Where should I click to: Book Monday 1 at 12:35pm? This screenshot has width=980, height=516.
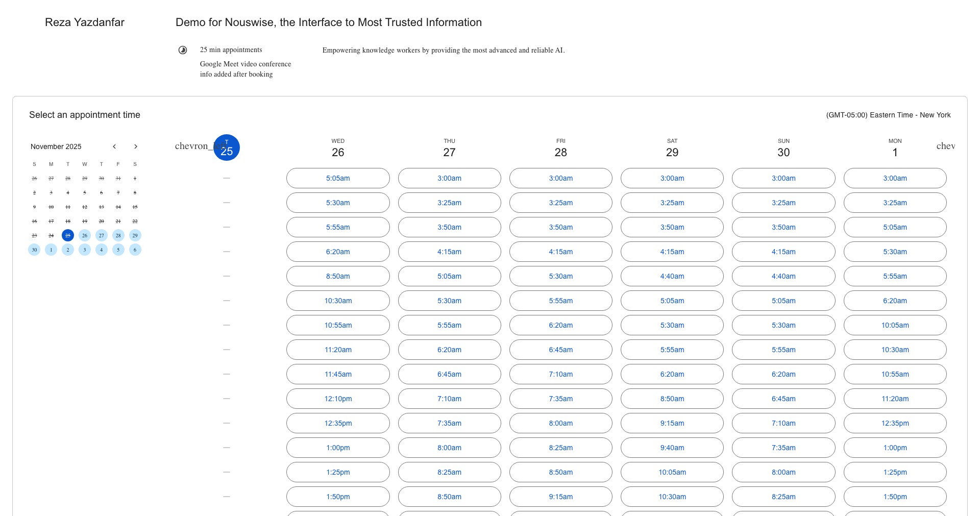pyautogui.click(x=895, y=423)
